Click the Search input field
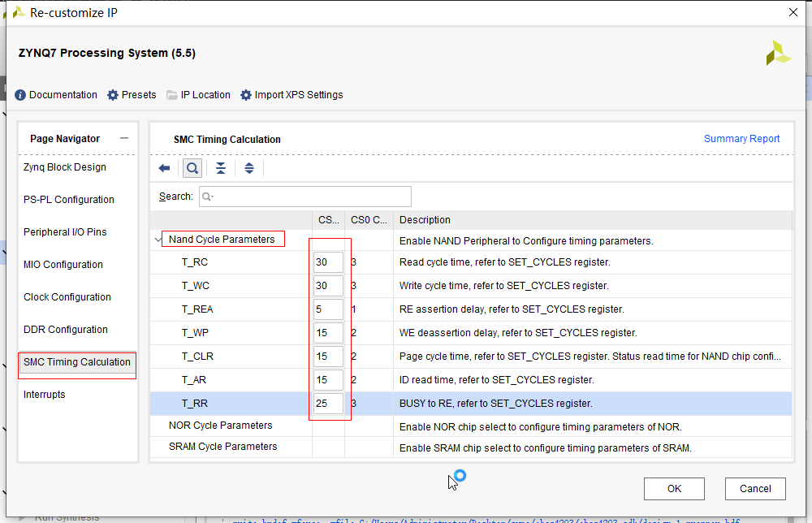Screen dimensions: 812x523 click(x=305, y=197)
